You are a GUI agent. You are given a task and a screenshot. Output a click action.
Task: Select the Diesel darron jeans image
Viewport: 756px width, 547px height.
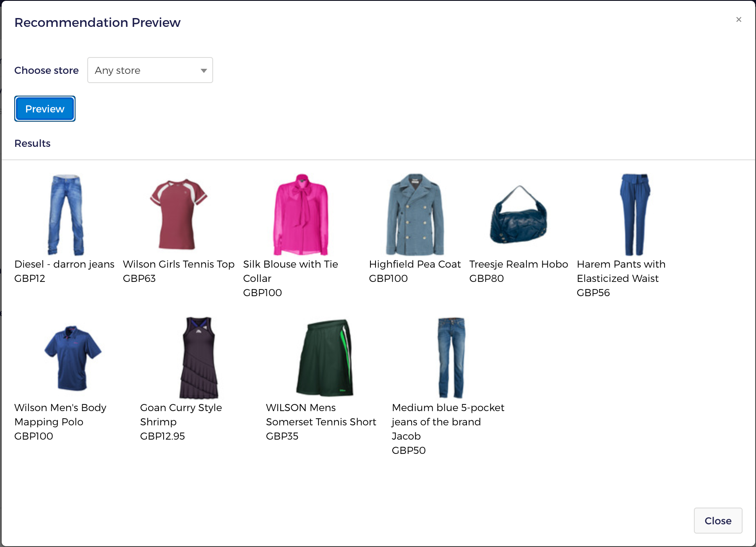(x=66, y=214)
